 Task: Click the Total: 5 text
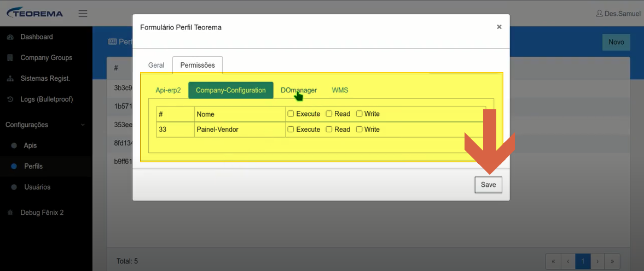click(x=127, y=261)
